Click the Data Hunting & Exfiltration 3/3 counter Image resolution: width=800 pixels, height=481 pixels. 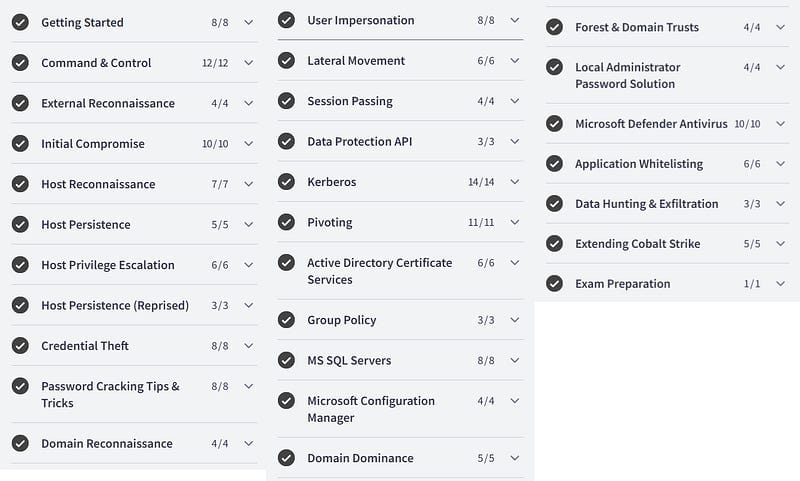(x=752, y=204)
